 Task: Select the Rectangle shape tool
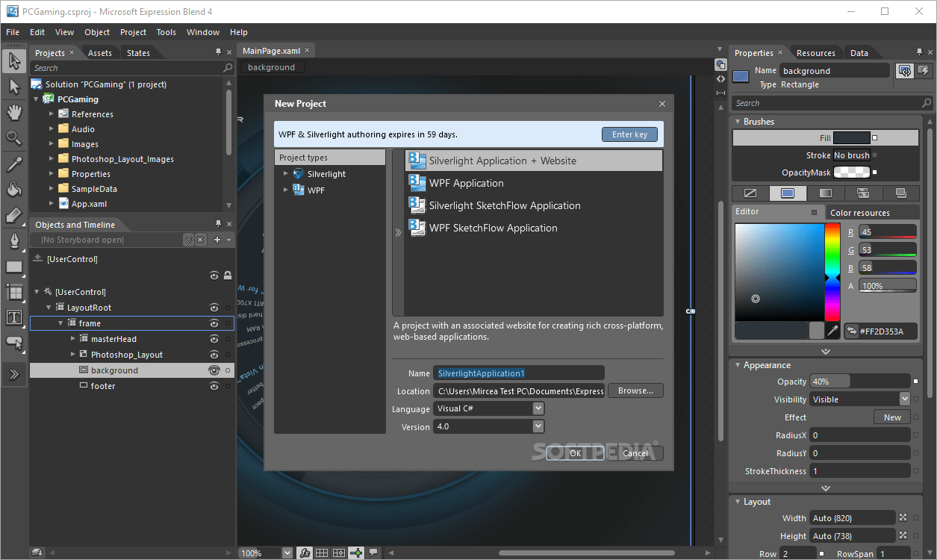click(14, 267)
